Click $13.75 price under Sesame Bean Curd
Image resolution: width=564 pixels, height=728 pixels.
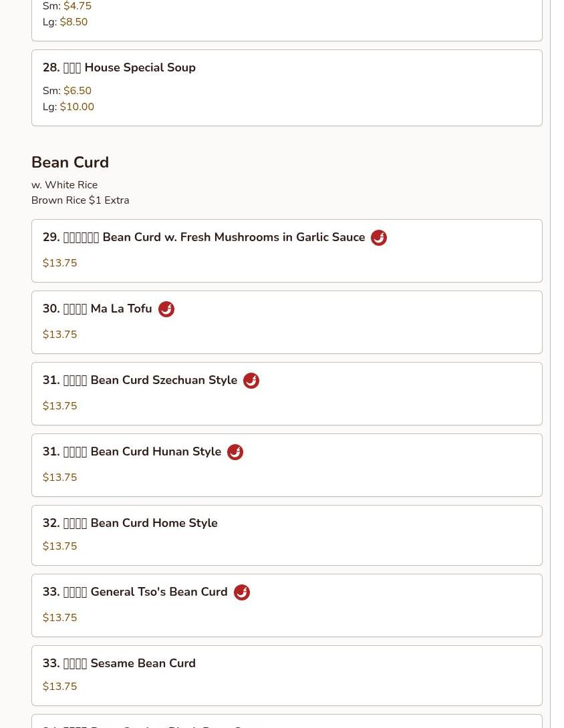(59, 687)
